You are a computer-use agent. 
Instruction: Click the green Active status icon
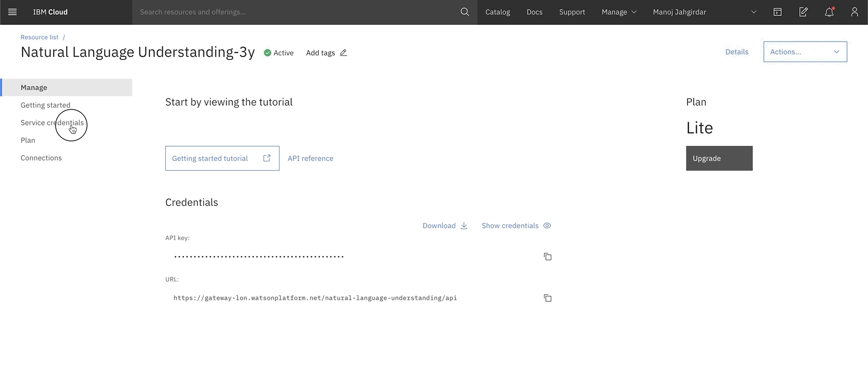(267, 53)
